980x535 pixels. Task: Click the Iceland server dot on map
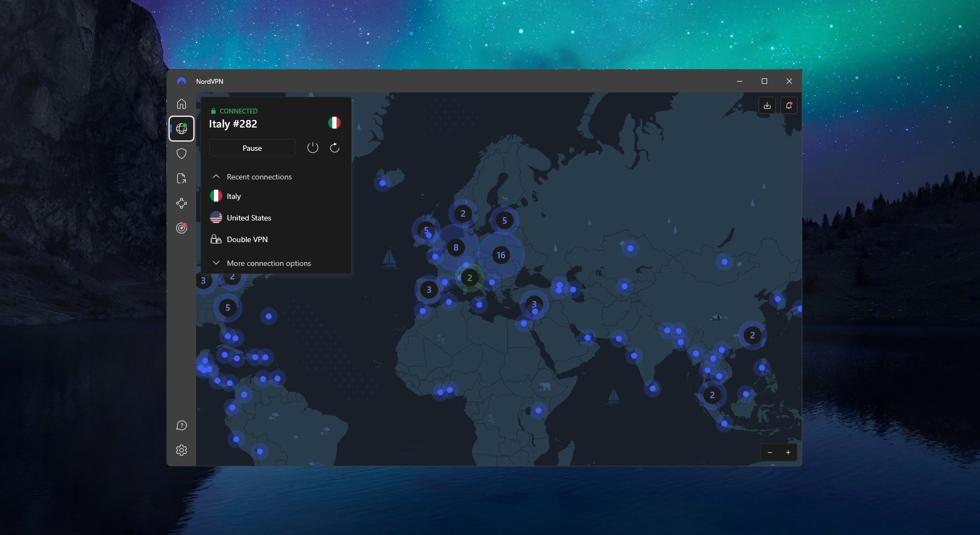click(x=382, y=183)
